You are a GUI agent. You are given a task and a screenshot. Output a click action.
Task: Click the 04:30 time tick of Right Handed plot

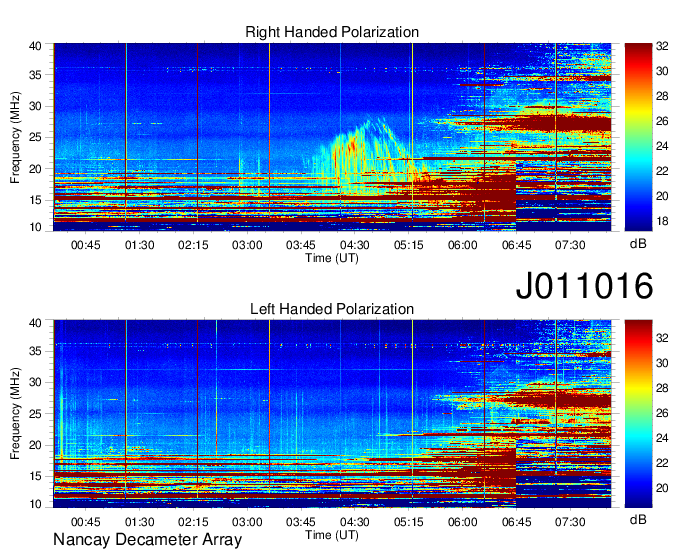point(354,245)
